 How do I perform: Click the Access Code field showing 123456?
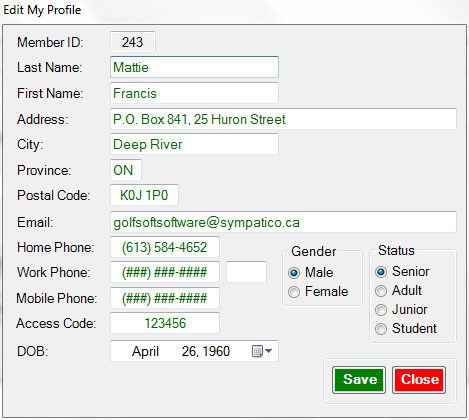tap(165, 323)
